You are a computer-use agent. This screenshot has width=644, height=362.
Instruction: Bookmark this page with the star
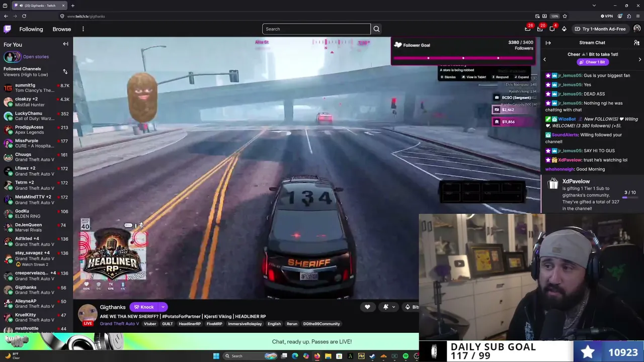(x=565, y=16)
